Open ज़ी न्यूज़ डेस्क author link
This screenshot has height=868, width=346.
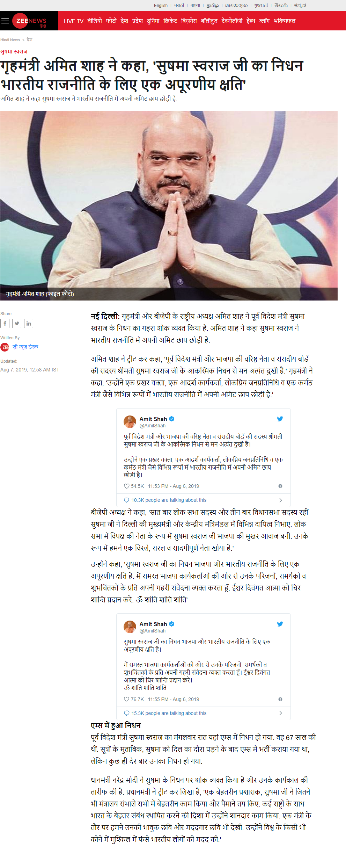pyautogui.click(x=25, y=347)
